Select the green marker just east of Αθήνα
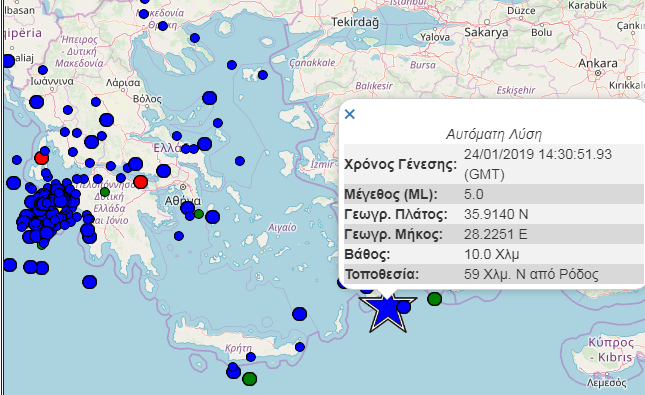The image size is (645, 395). pos(199,214)
